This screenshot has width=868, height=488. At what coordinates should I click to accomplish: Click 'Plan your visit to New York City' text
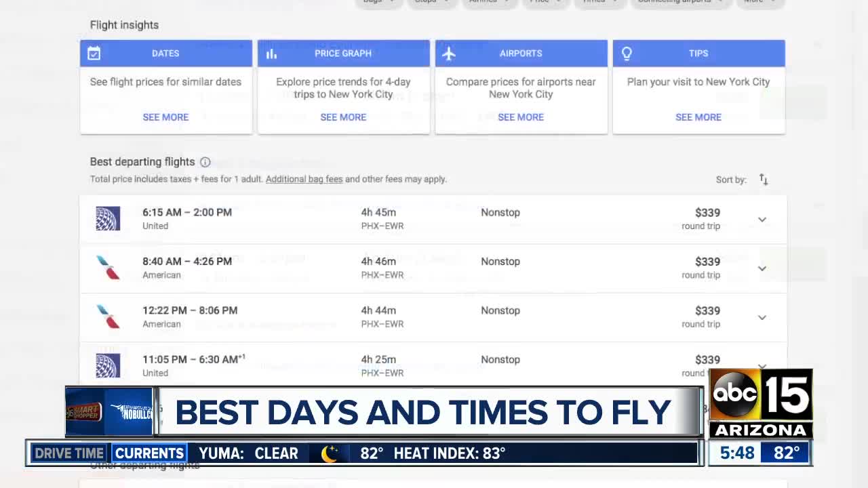pos(698,81)
